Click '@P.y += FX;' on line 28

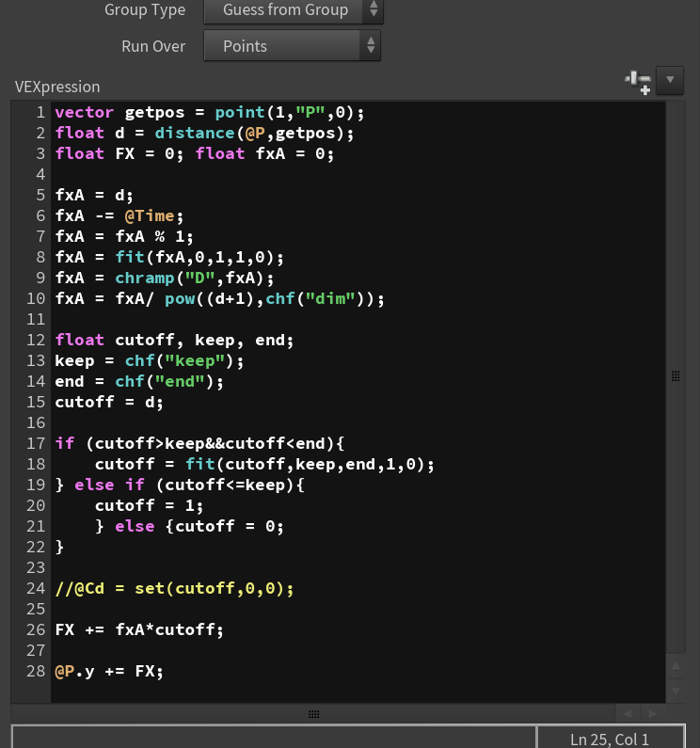pyautogui.click(x=109, y=672)
